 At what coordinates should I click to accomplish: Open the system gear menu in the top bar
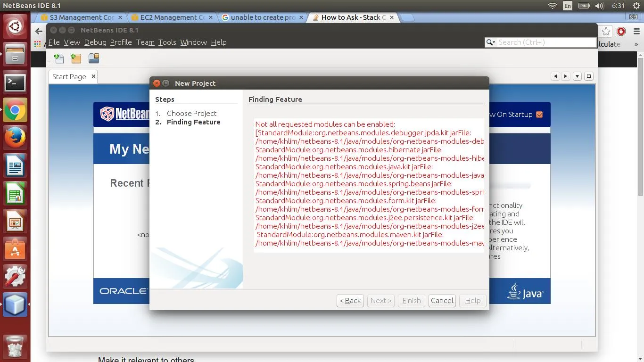[x=636, y=6]
